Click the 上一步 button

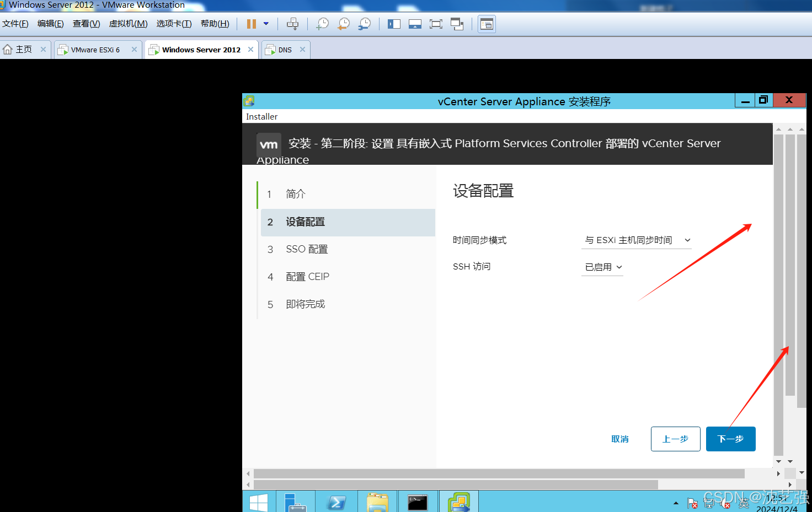tap(675, 439)
